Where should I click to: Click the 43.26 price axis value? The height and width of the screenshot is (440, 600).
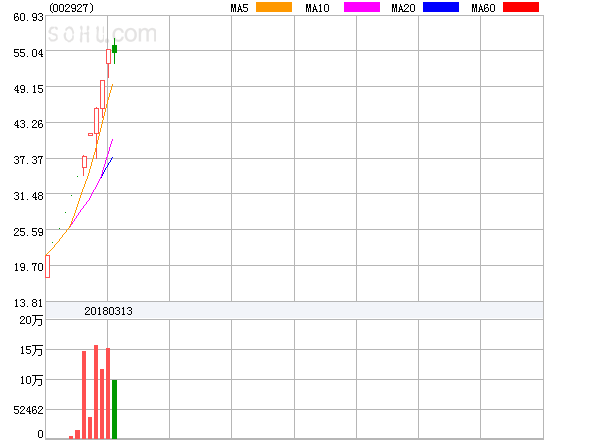[x=28, y=124]
